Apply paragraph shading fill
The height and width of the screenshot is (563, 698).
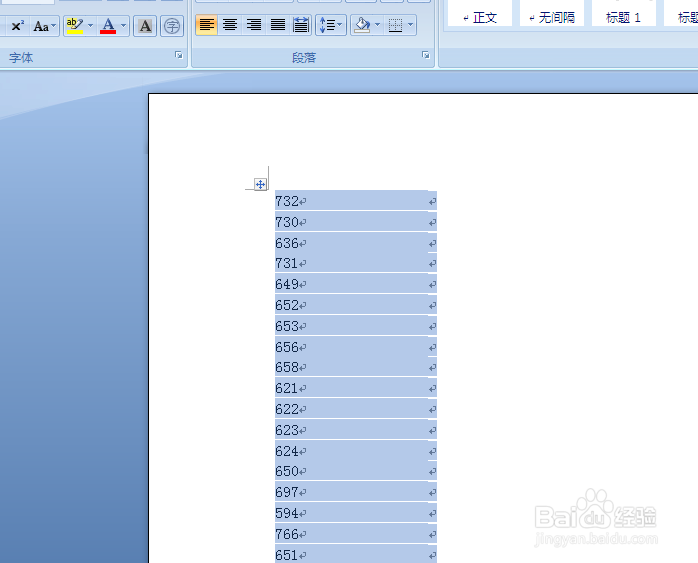[362, 25]
